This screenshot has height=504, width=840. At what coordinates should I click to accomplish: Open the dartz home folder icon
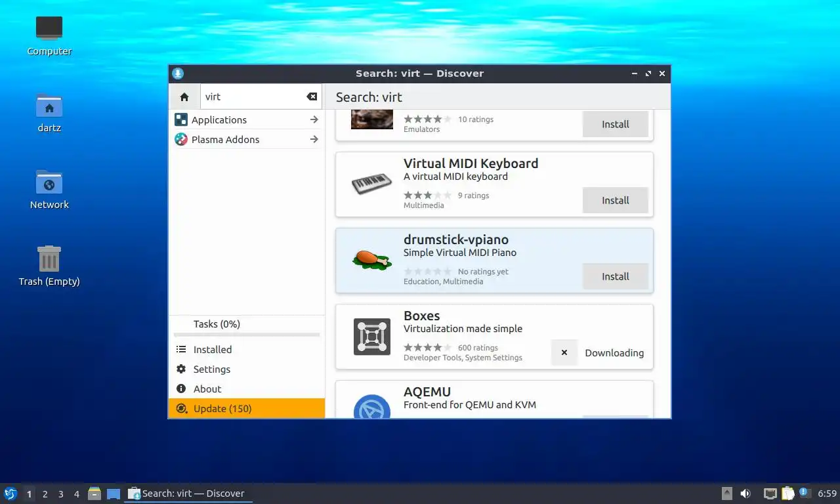point(49,106)
